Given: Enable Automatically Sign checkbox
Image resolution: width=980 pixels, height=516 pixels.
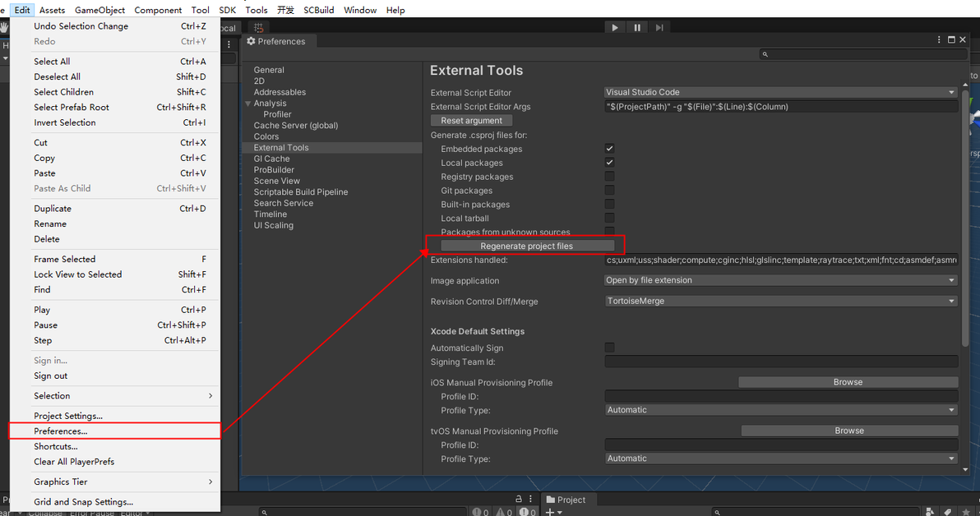Looking at the screenshot, I should click(x=609, y=348).
